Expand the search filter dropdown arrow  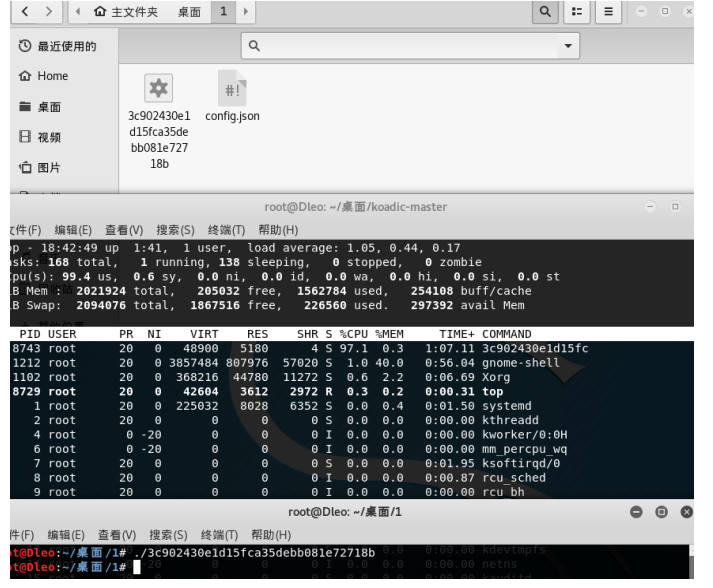tap(569, 46)
